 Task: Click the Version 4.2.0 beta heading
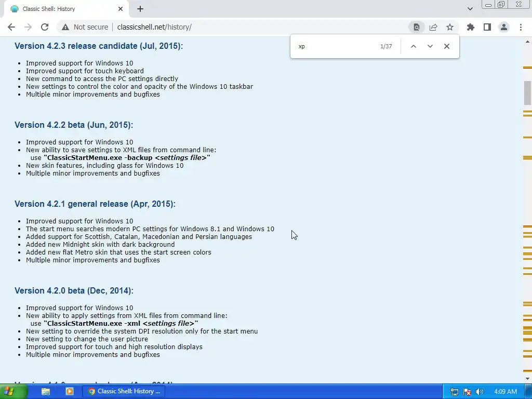pos(74,291)
